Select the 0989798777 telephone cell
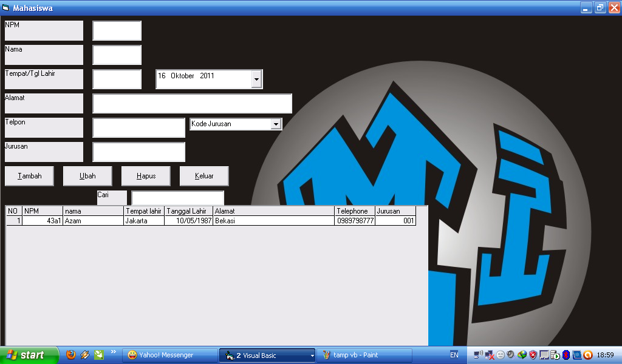The height and width of the screenshot is (364, 622). pyautogui.click(x=355, y=221)
